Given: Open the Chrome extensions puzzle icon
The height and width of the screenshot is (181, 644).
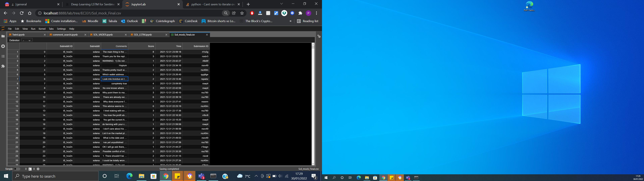Looking at the screenshot, I should 300,13.
